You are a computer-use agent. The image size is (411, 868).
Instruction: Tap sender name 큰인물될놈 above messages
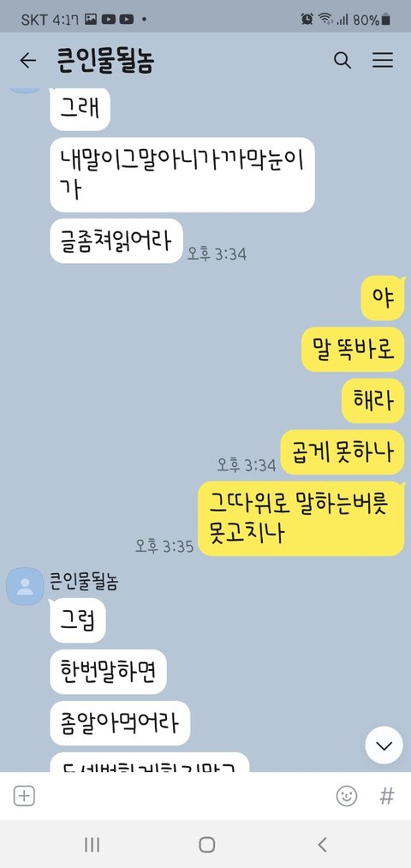(84, 581)
